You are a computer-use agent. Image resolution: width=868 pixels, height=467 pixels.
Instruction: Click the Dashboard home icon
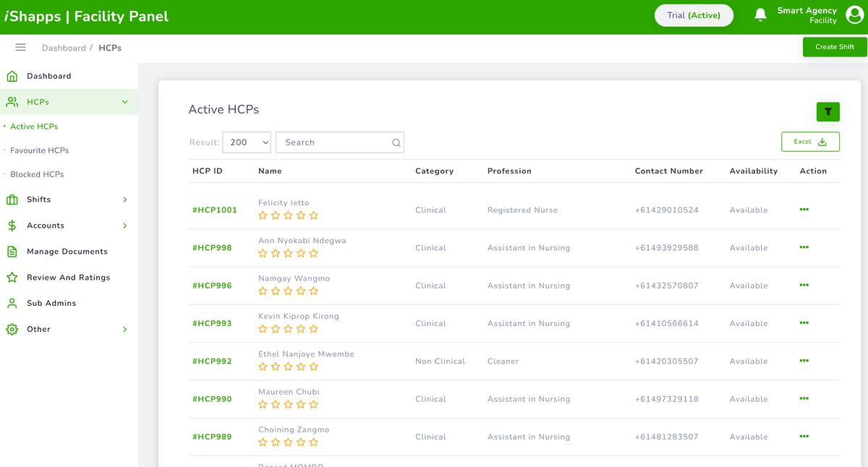pos(12,76)
